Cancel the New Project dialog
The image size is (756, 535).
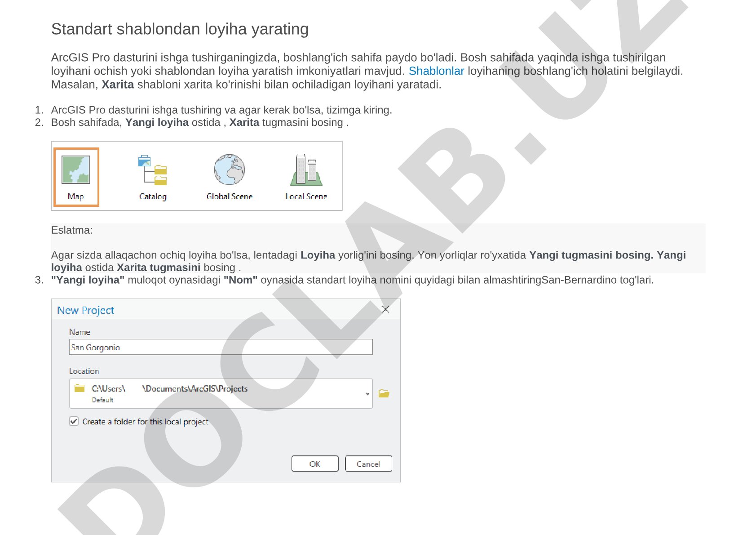click(x=368, y=464)
